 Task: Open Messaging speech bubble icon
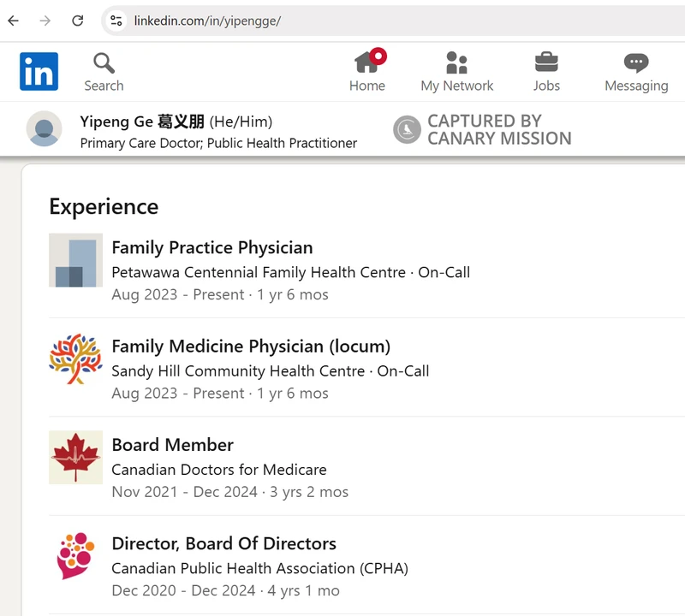click(636, 62)
